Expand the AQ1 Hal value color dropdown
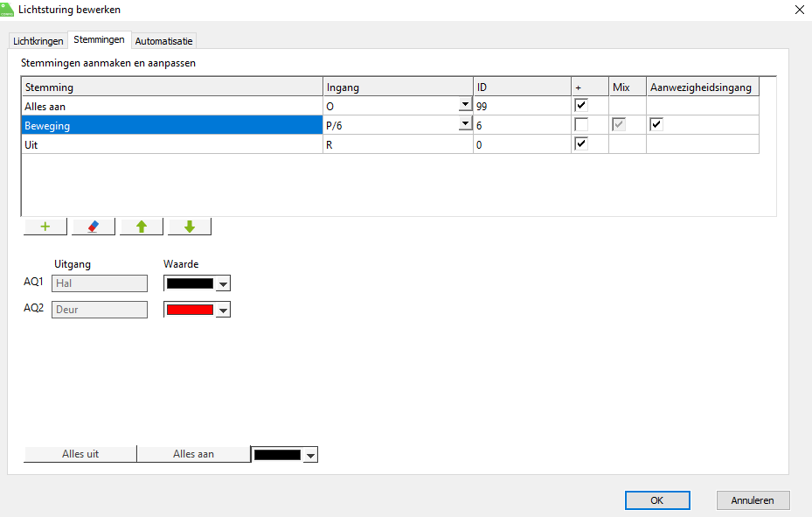Viewport: 812px width, 517px height. coord(223,283)
